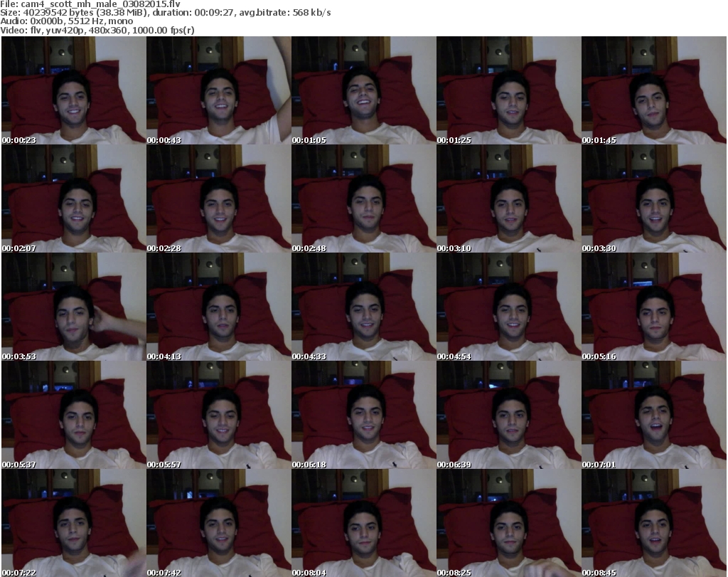Select the thumbnail frame stamped 00:08:04
Viewport: 728px width, 577px height.
pos(363,523)
